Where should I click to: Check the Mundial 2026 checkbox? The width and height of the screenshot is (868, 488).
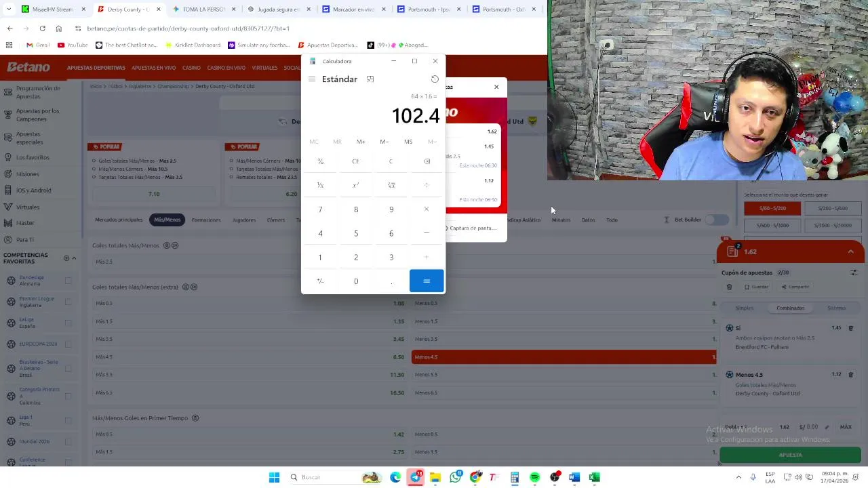click(x=68, y=441)
